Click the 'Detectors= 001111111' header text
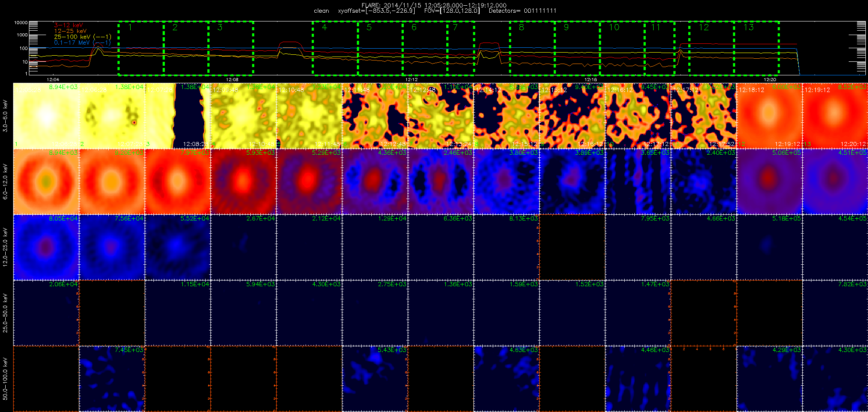Viewport: 868px width, 412px height. pyautogui.click(x=522, y=11)
